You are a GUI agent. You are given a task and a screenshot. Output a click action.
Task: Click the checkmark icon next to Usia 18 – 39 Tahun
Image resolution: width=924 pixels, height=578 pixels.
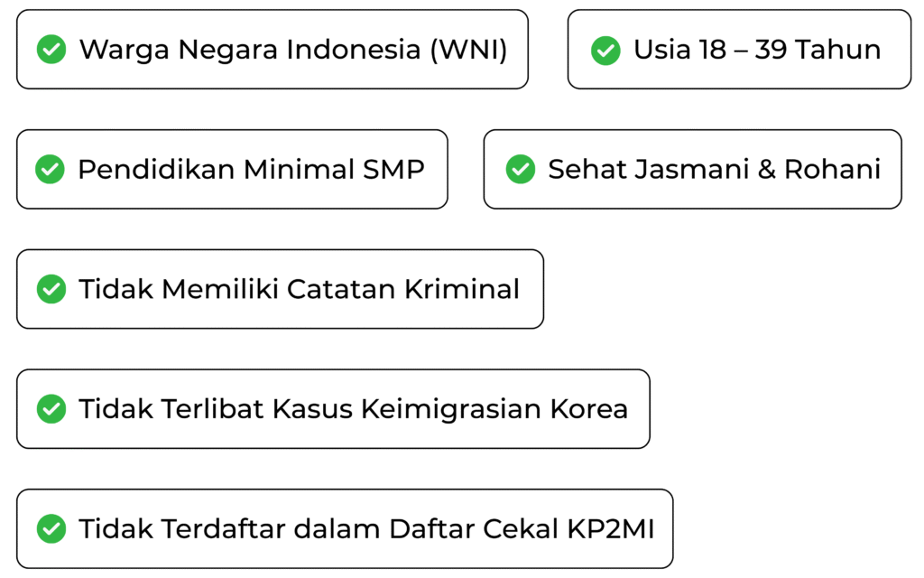click(x=605, y=49)
